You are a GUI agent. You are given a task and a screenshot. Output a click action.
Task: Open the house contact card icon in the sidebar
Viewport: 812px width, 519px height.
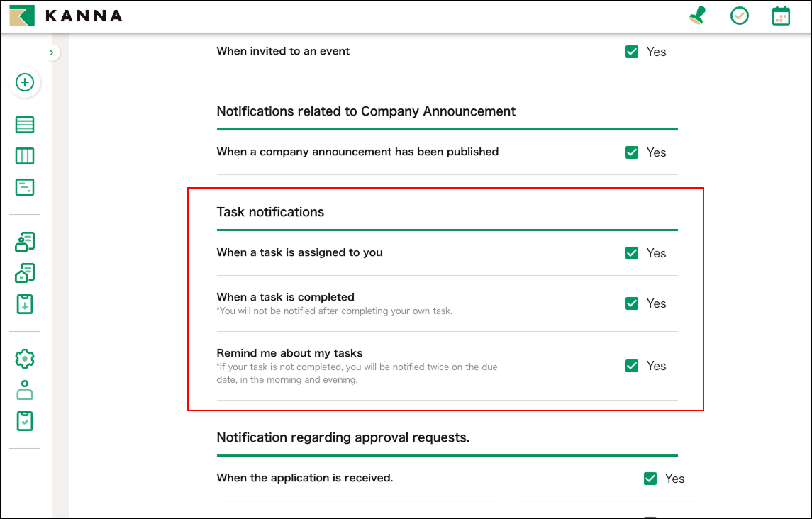click(x=25, y=273)
